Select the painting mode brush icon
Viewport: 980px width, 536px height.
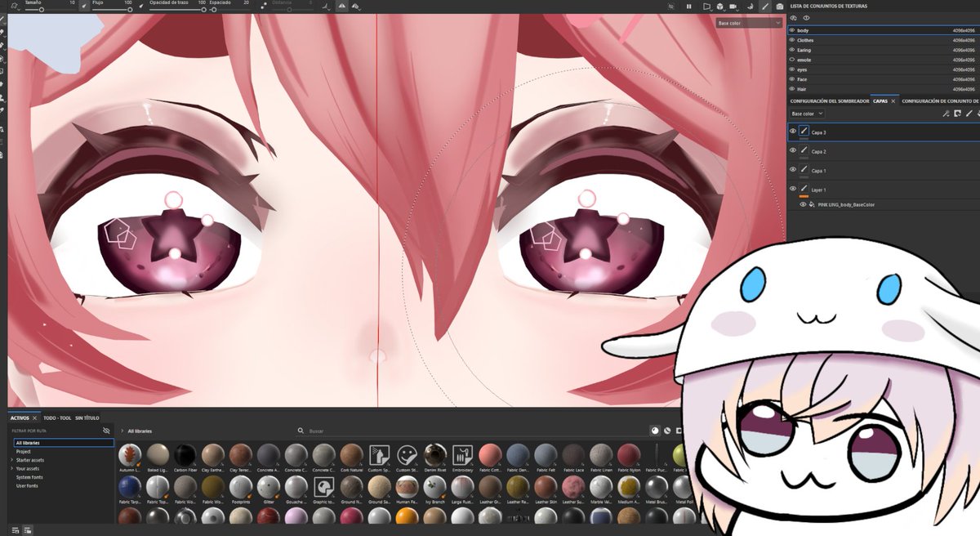pos(765,6)
